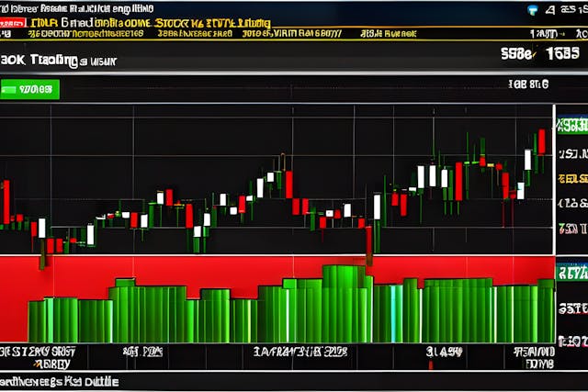Select the second yellow item in ticker strip
Viewport: 588px width, 392px height.
coord(195,34)
